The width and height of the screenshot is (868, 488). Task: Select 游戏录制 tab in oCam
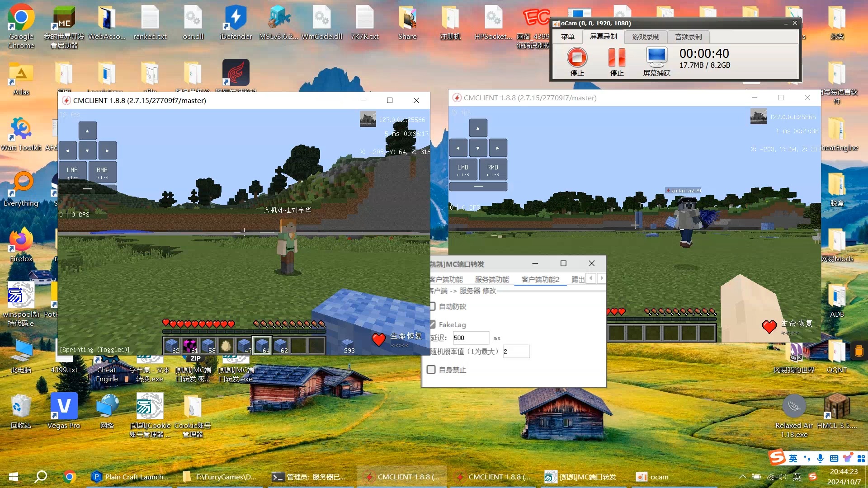tap(646, 36)
